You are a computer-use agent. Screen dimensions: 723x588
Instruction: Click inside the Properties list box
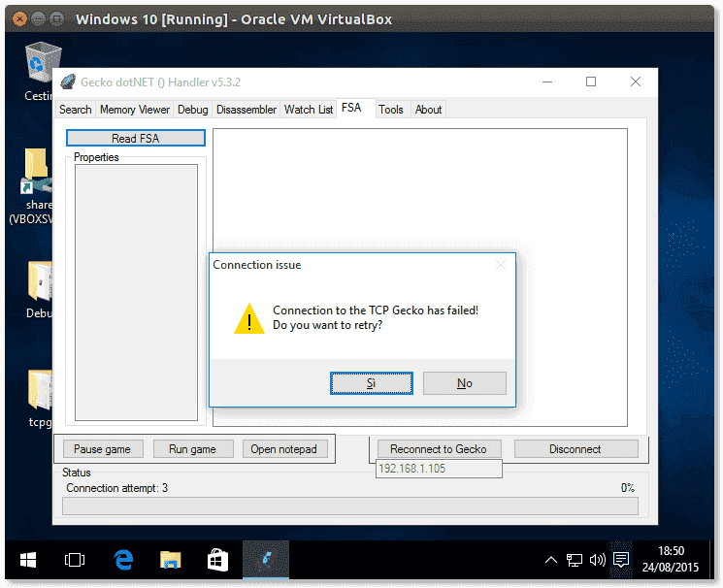click(x=136, y=292)
